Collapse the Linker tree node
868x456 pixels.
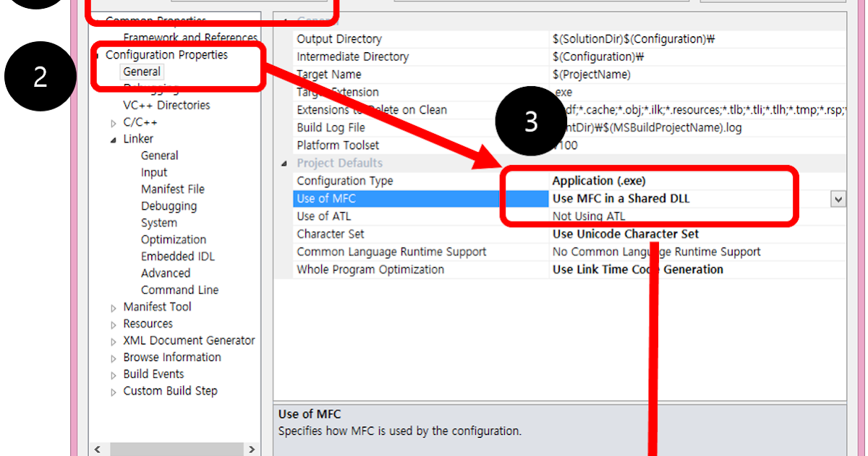click(114, 140)
